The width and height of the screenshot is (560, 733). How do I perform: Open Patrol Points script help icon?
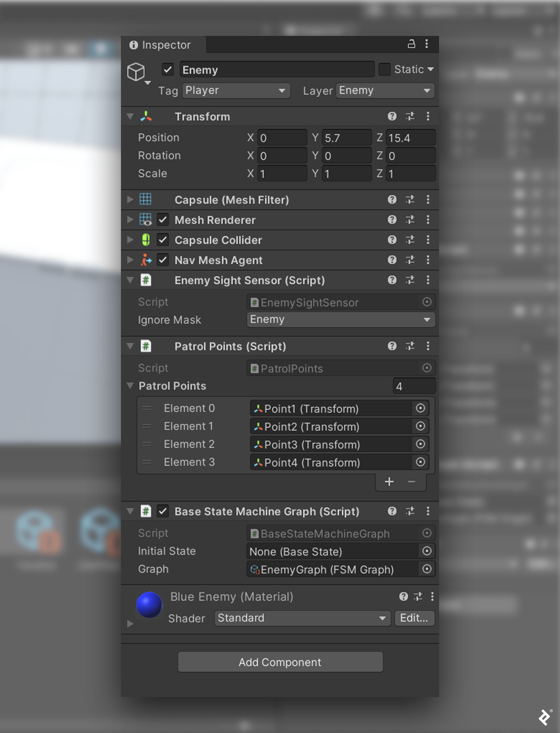(392, 346)
